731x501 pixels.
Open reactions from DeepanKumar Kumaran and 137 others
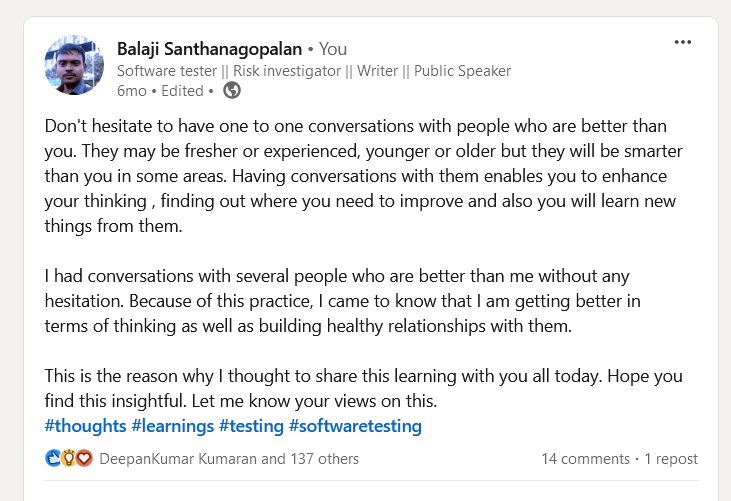229,459
